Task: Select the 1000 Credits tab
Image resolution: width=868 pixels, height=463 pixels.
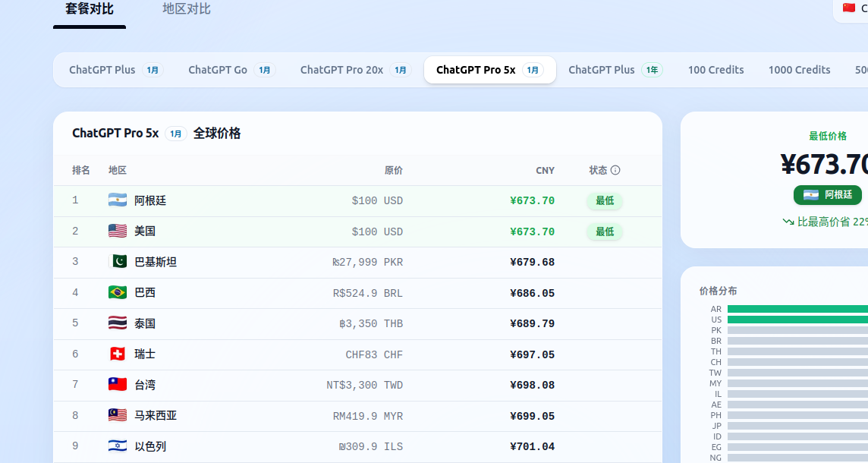Action: point(800,70)
